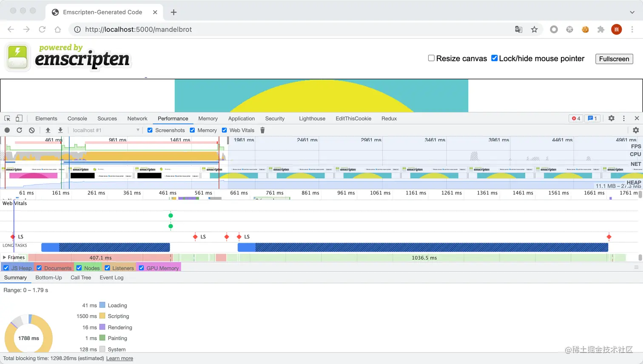Click the browser forward arrow
Viewport: 643px width, 364px height.
tap(26, 29)
